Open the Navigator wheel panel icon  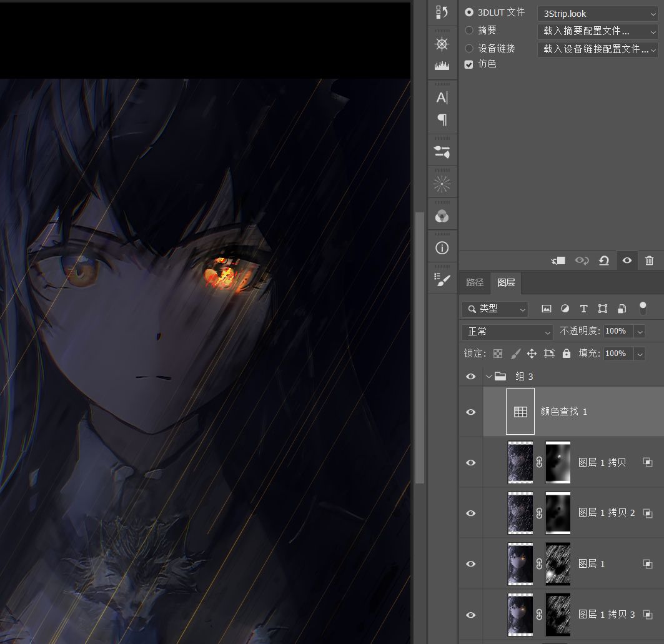click(x=442, y=44)
